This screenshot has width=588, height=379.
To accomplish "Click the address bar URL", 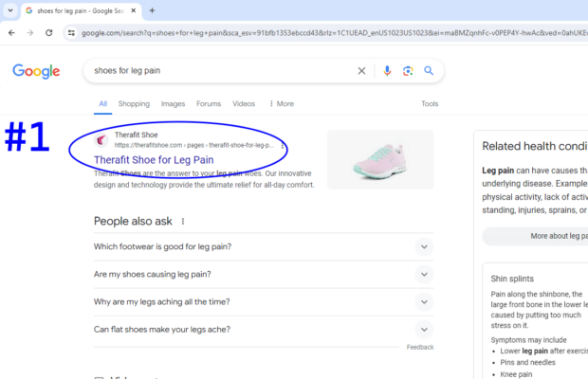I will point(334,33).
